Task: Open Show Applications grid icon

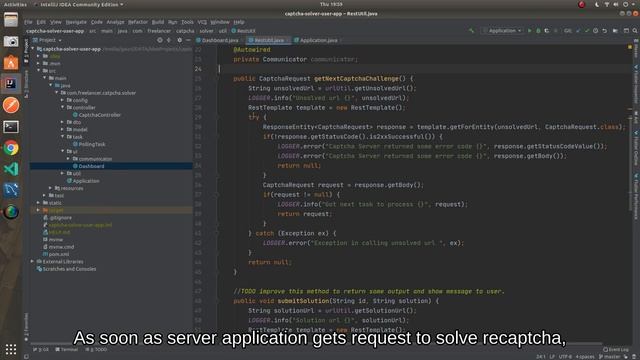Action: (11, 349)
